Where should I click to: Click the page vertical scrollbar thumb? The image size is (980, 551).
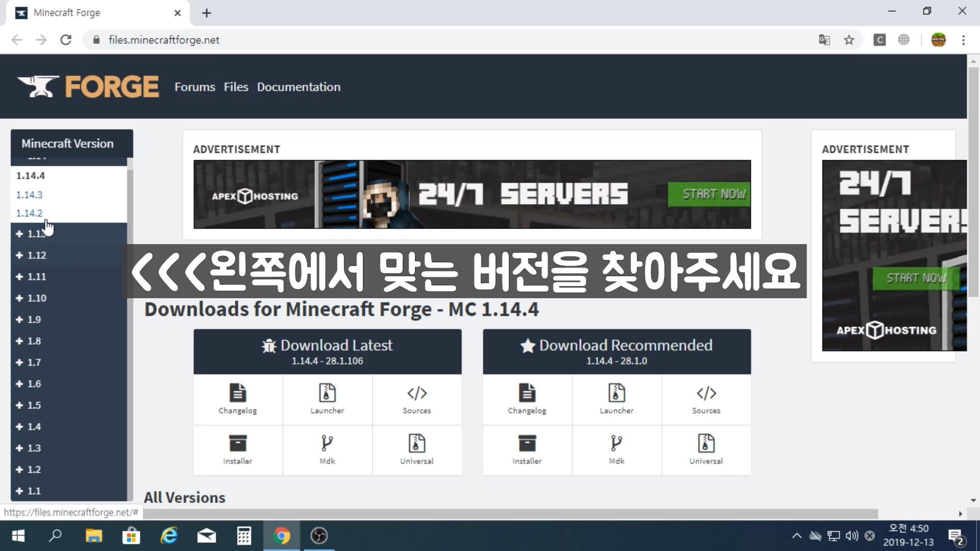pos(973,181)
